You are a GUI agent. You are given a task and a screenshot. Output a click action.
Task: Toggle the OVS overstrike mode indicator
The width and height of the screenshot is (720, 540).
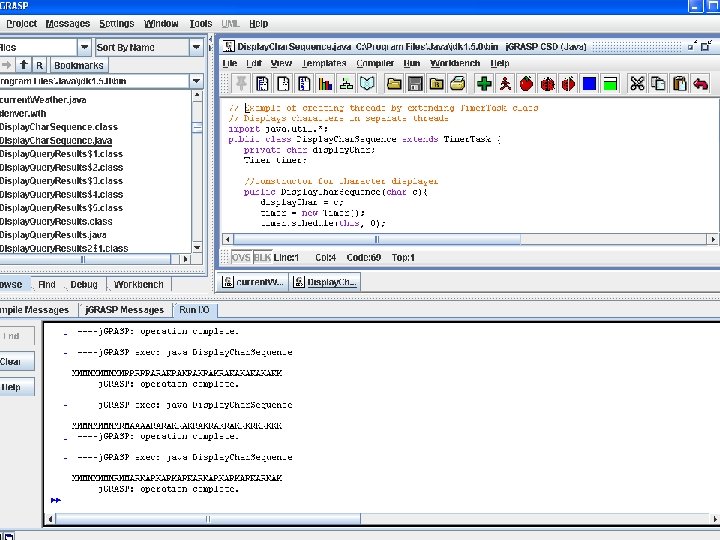pos(241,257)
